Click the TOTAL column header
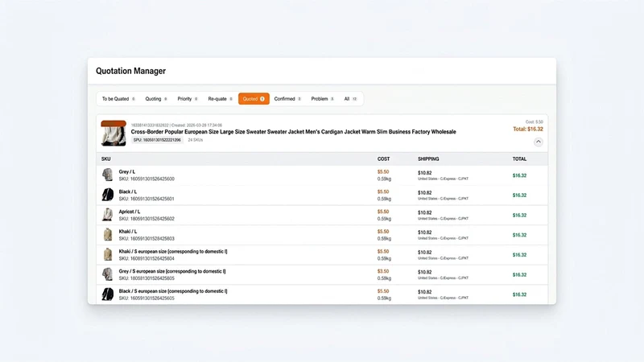The image size is (644, 362). (519, 158)
